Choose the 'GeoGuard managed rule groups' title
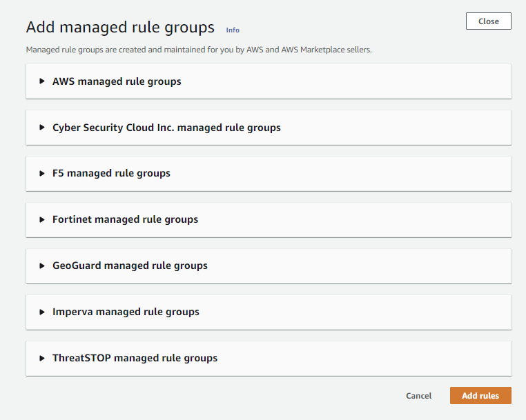This screenshot has width=526, height=420. click(130, 266)
